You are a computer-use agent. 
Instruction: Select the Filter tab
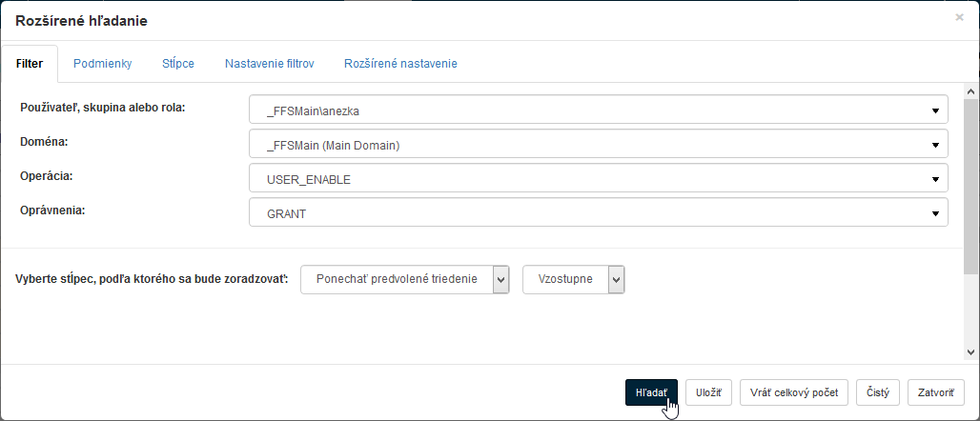[30, 64]
